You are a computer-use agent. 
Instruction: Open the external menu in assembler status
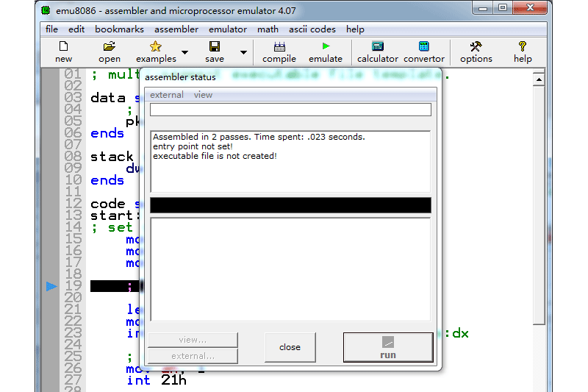tap(167, 95)
